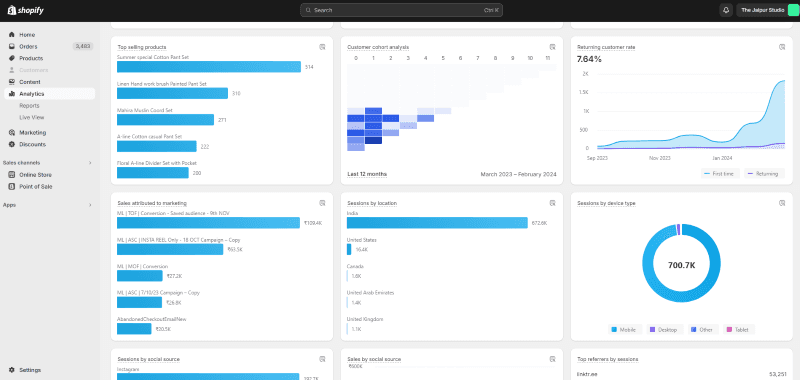Screen dimensions: 800x380
Task: Click the Orders 3,483 count badge
Action: pyautogui.click(x=83, y=46)
